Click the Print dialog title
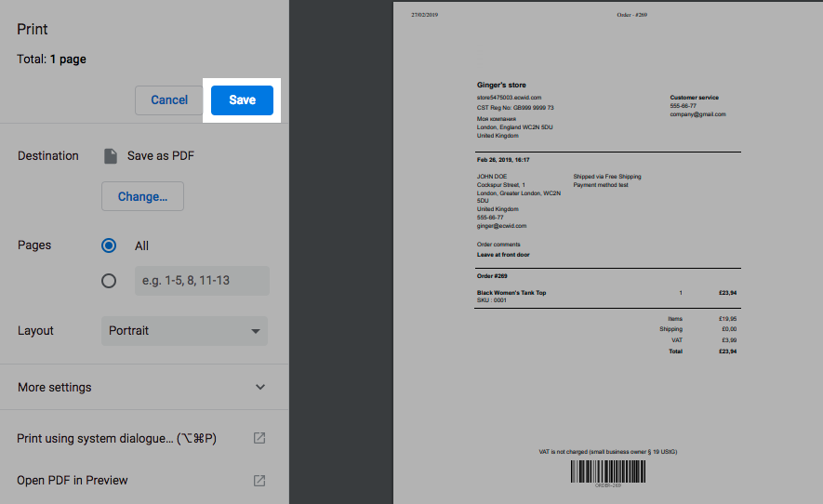Viewport: 823px width, 504px height. click(x=32, y=29)
